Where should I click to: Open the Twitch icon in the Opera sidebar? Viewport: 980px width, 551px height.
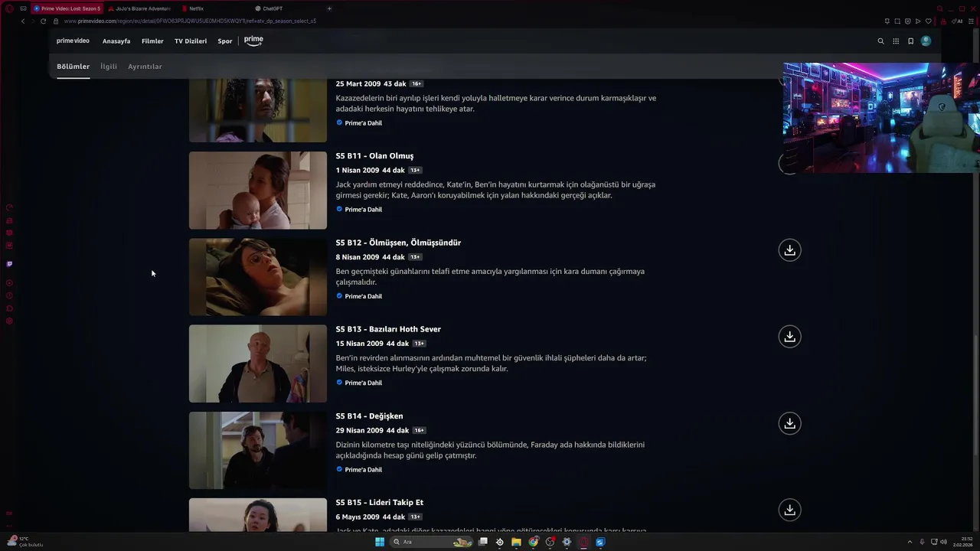pyautogui.click(x=9, y=264)
